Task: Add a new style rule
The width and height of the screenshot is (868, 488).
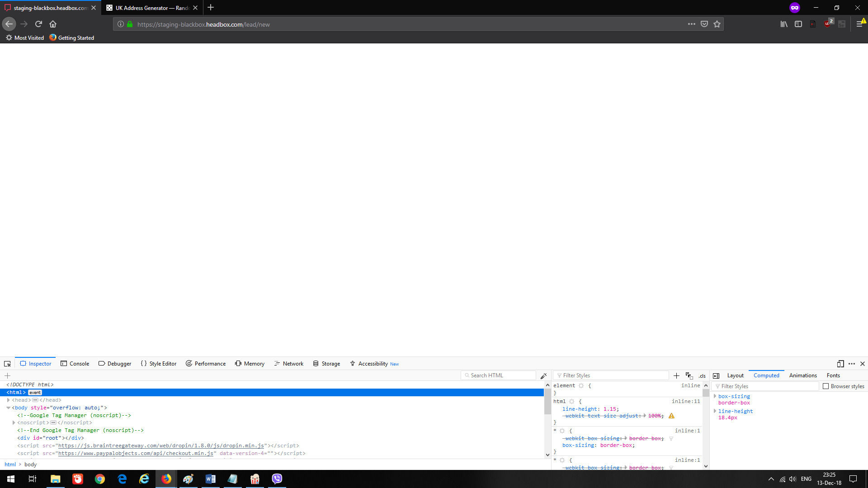Action: tap(676, 375)
